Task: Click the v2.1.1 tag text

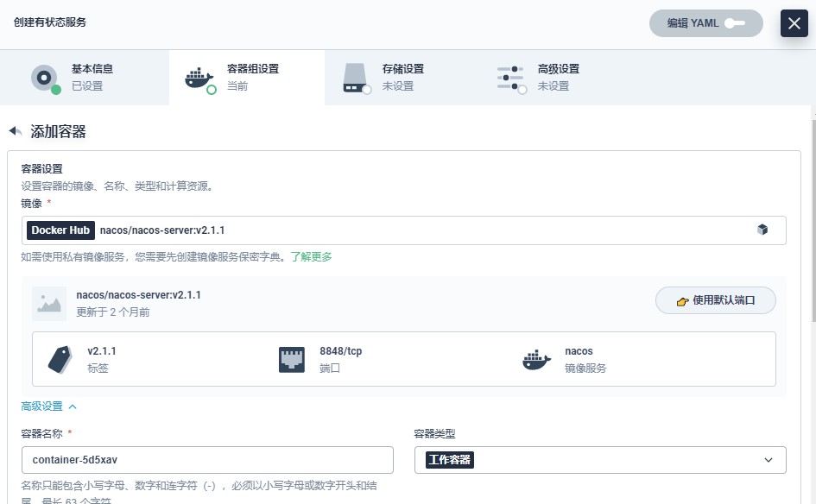Action: (x=102, y=351)
